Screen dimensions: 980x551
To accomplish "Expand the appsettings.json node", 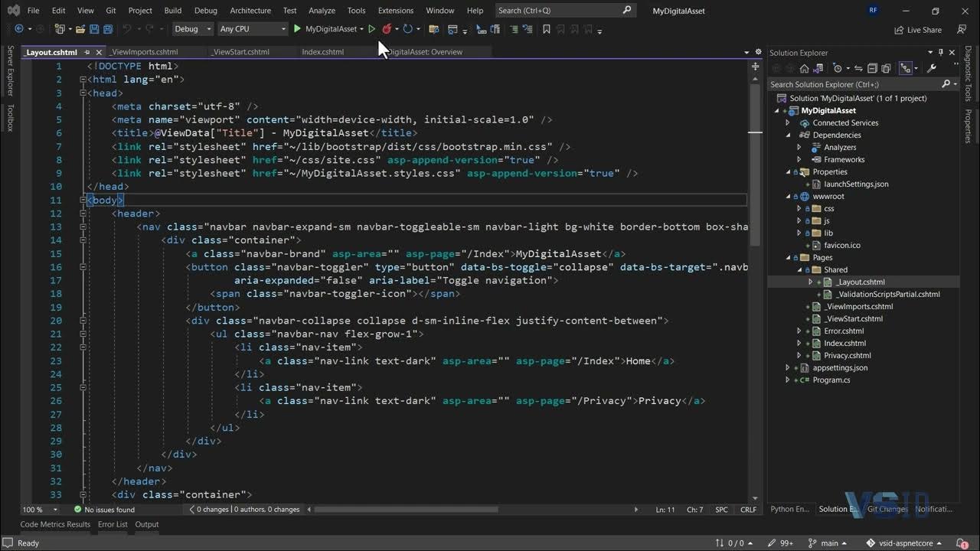I will [x=787, y=367].
